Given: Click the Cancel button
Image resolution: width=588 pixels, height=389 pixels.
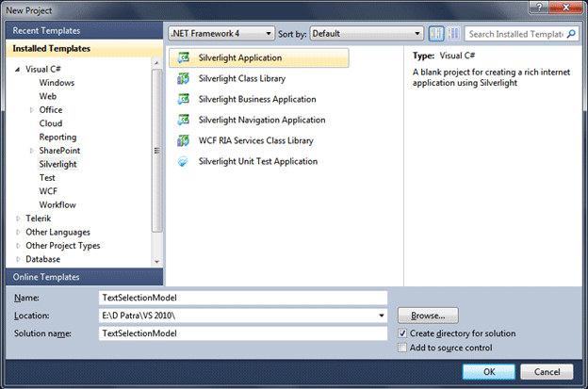Looking at the screenshot, I should tap(547, 372).
